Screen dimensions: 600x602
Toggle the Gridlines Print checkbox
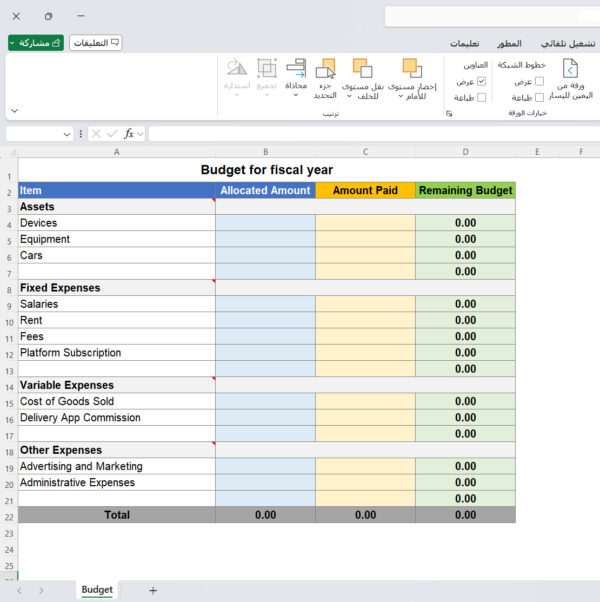click(x=540, y=98)
